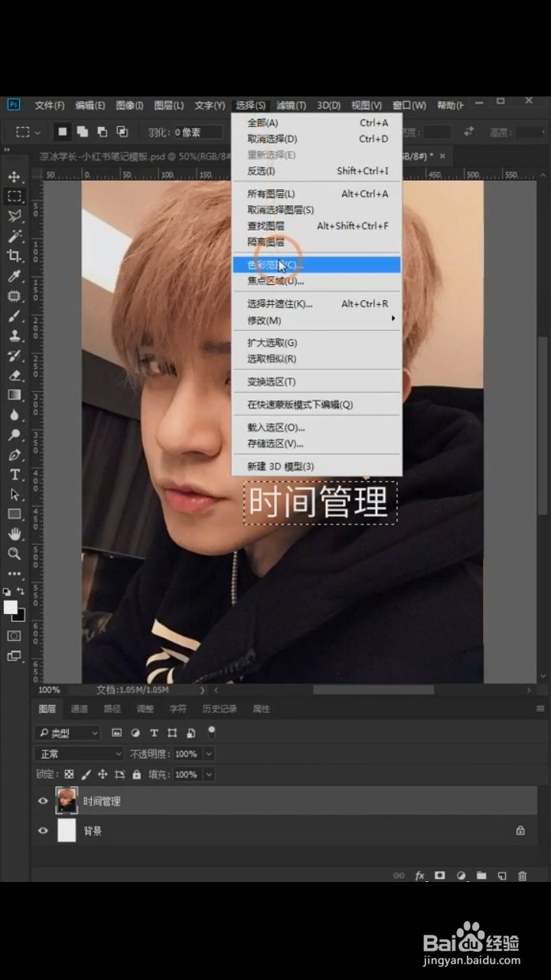This screenshot has width=551, height=980.
Task: Filter layers for smart objects
Action: coord(191,733)
